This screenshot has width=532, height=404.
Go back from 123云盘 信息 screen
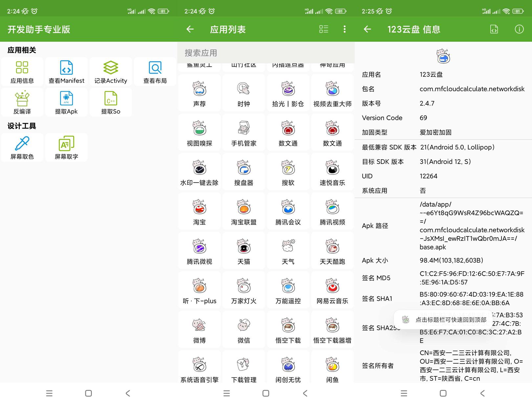367,29
